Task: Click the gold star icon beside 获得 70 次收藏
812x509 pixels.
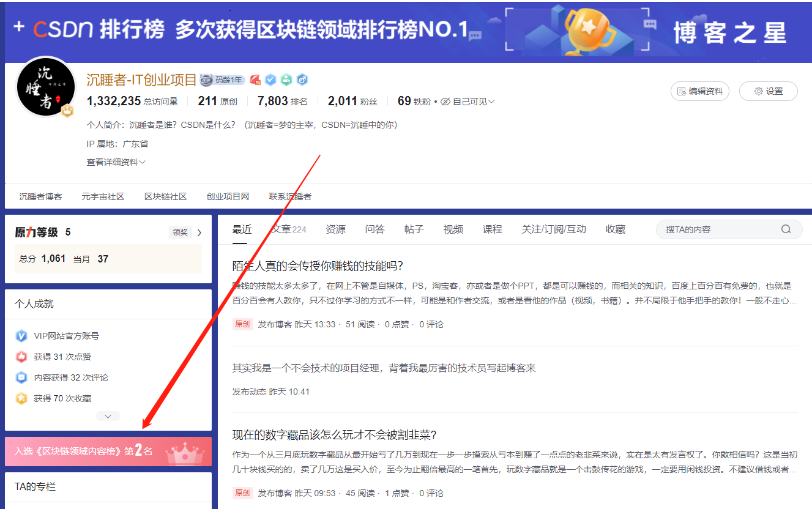Action: (x=21, y=398)
